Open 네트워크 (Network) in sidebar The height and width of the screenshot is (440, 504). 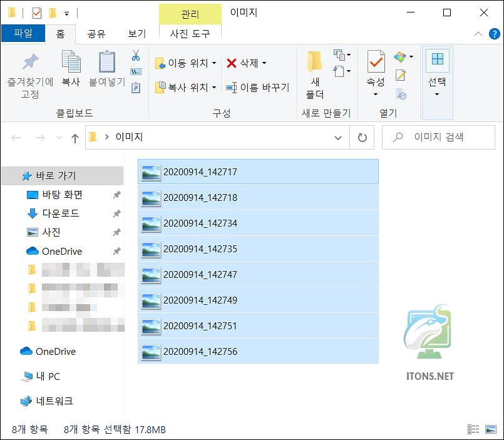(54, 401)
